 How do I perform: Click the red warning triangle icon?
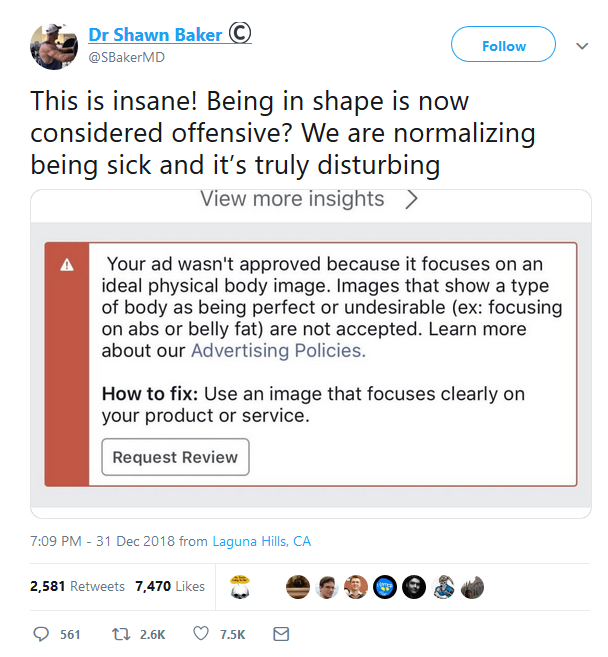[67, 265]
